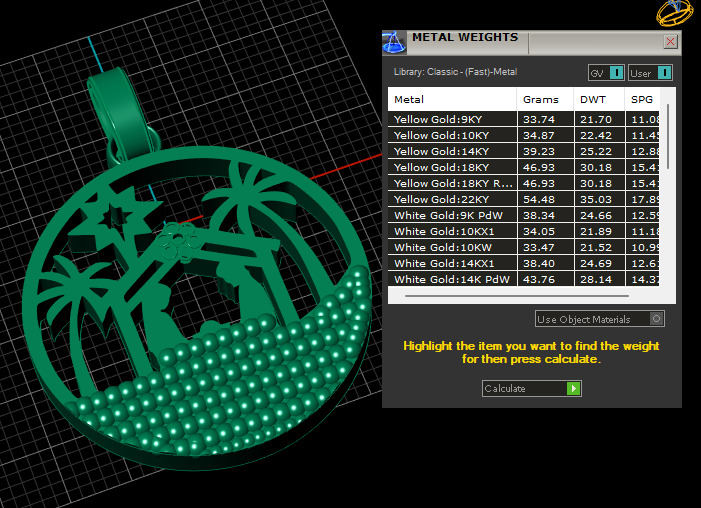Click the vertical scrollbar of metal table
This screenshot has height=508, width=701.
click(x=668, y=137)
